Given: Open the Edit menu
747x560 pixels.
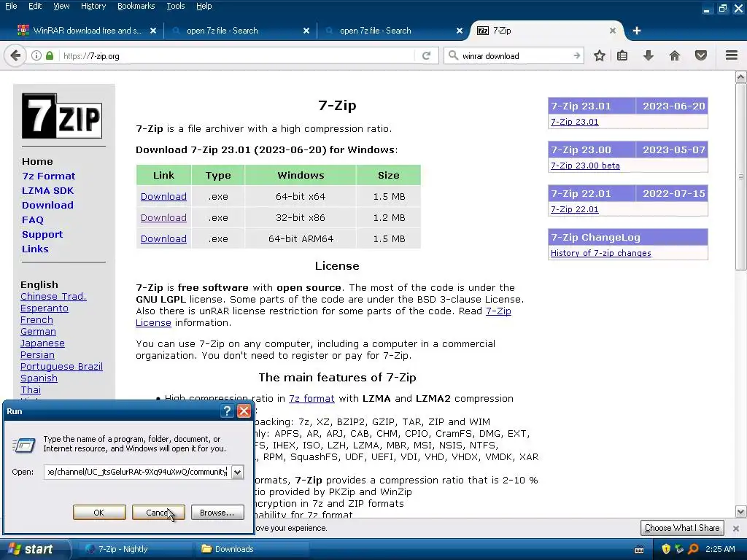Looking at the screenshot, I should pyautogui.click(x=35, y=6).
